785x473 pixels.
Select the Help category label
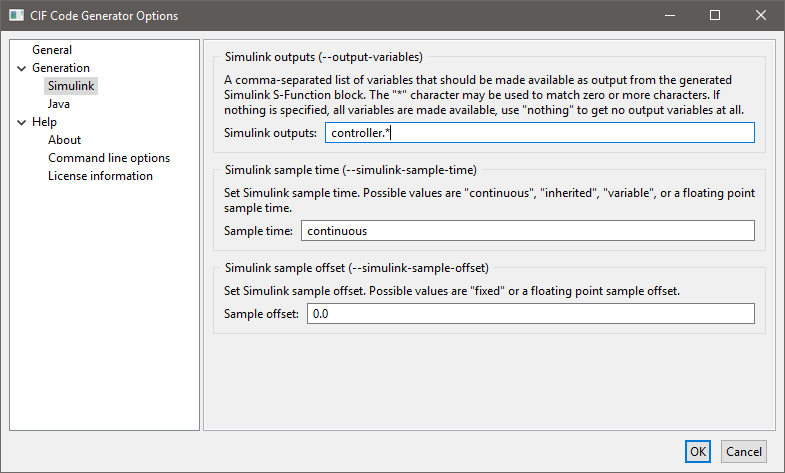(x=44, y=122)
